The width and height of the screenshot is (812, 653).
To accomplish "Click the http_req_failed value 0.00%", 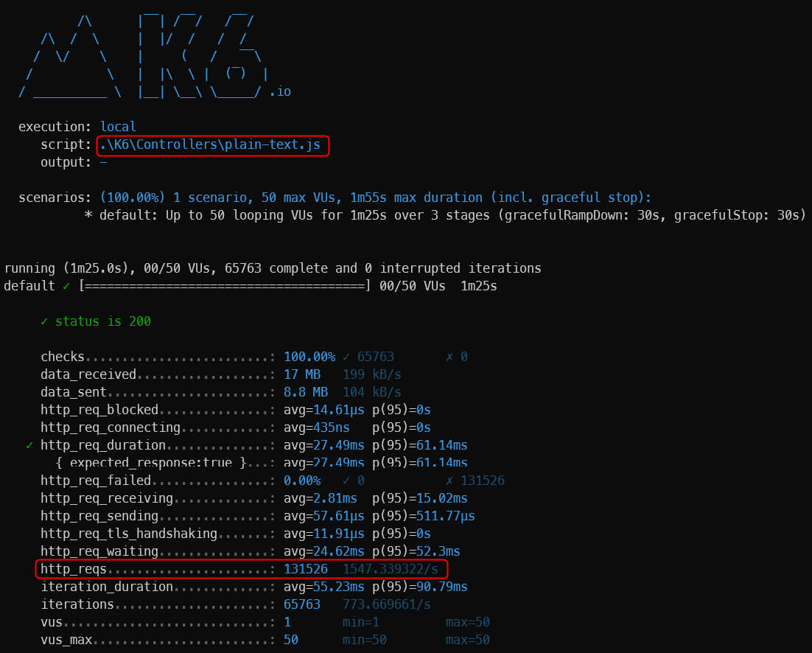I will [302, 481].
